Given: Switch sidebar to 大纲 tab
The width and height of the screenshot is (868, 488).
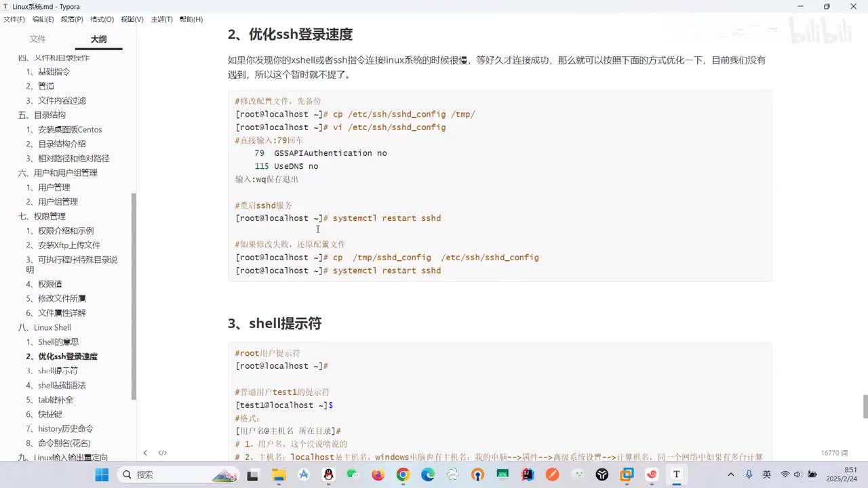Looking at the screenshot, I should point(99,39).
